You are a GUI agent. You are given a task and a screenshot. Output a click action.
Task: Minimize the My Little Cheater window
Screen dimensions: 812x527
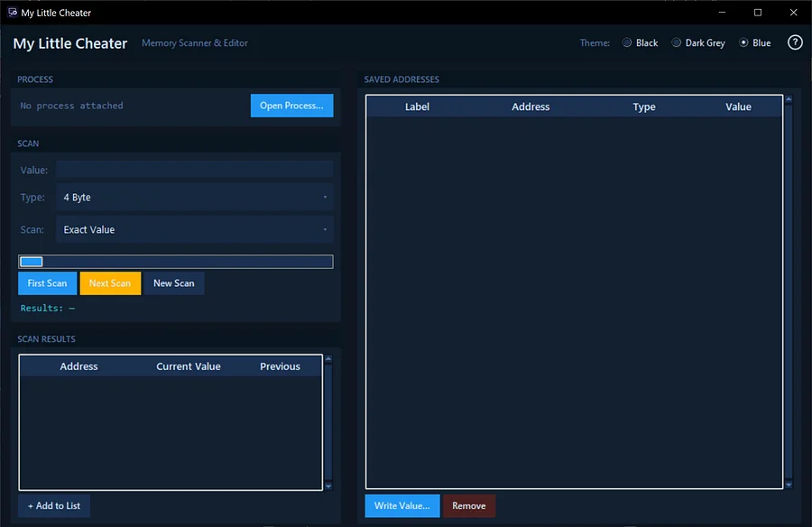(722, 13)
